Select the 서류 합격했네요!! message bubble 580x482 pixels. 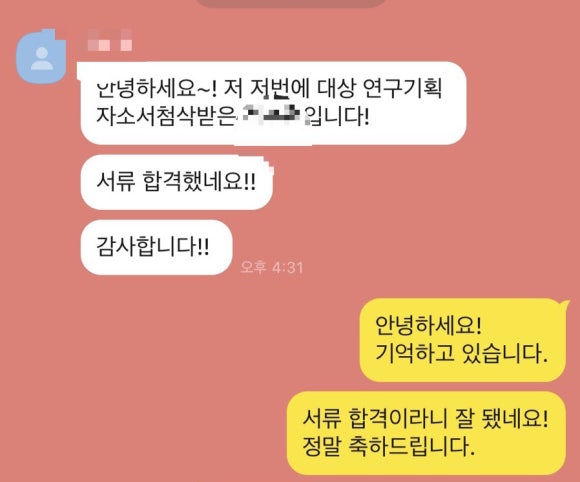point(177,182)
